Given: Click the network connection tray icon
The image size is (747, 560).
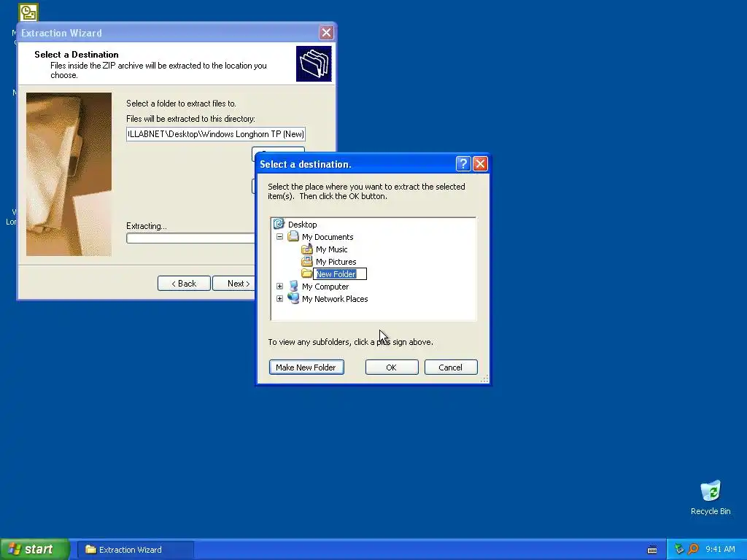Looking at the screenshot, I should click(x=679, y=549).
